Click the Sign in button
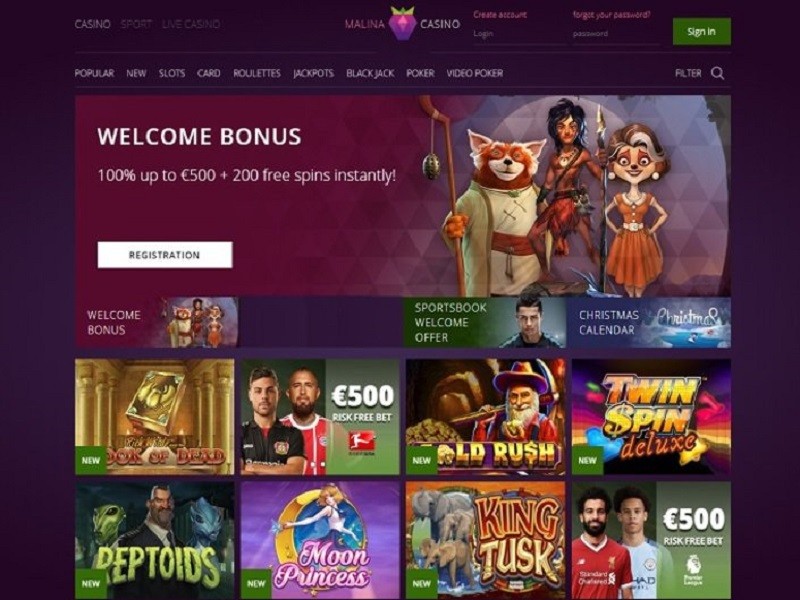This screenshot has height=600, width=800. (x=702, y=31)
